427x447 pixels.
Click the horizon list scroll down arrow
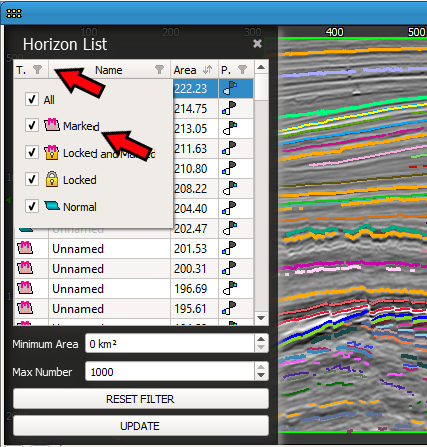pyautogui.click(x=261, y=318)
